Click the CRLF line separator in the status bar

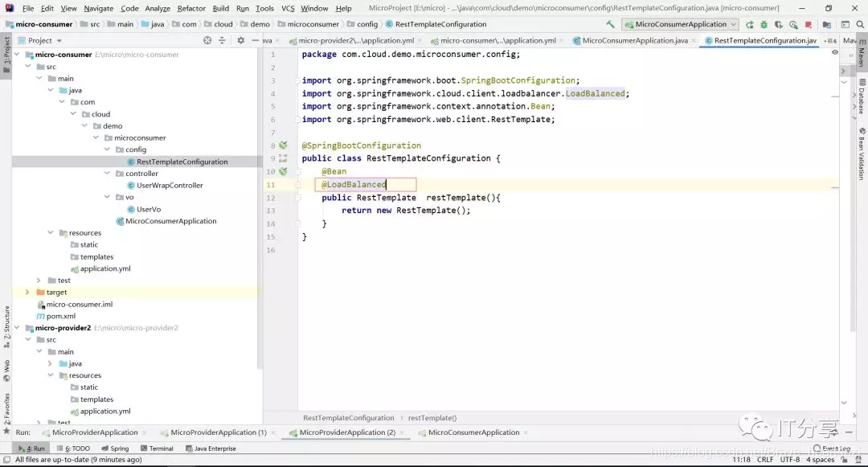(765, 460)
